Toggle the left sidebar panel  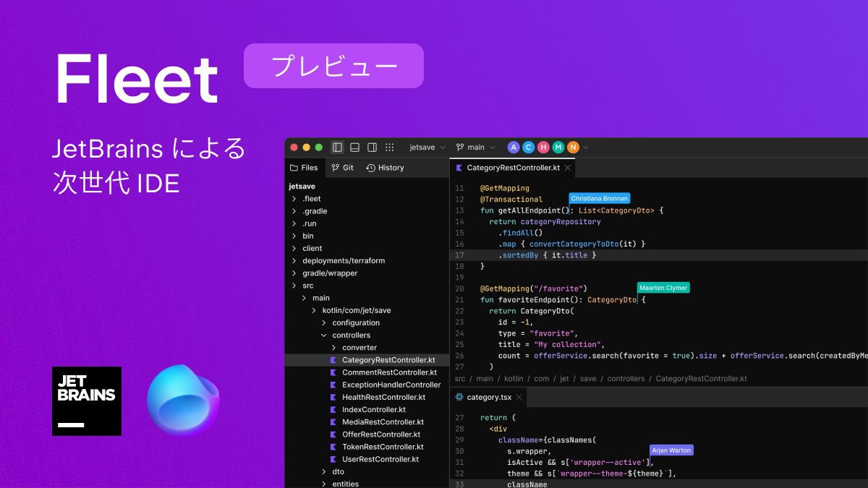click(337, 147)
